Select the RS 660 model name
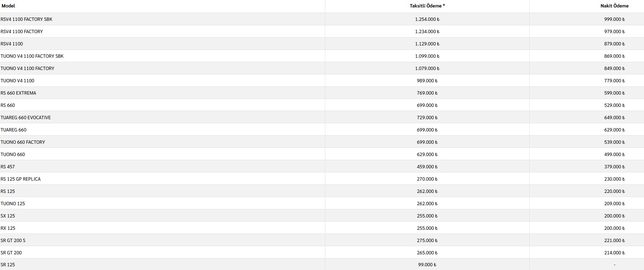The image size is (644, 270). [x=8, y=105]
